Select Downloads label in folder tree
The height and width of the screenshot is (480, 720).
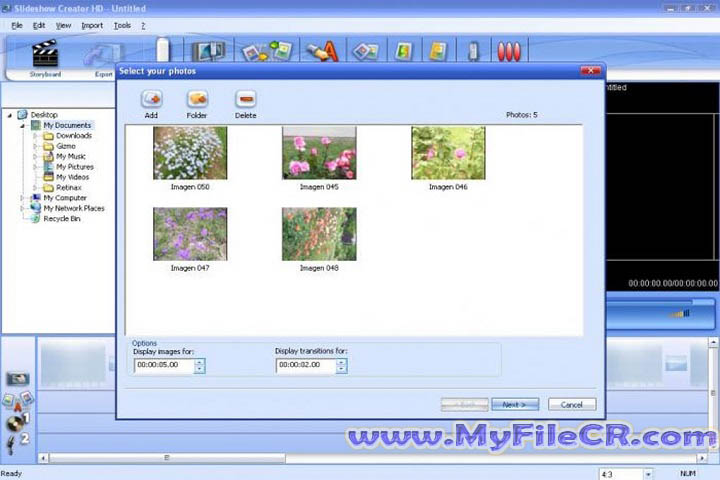coord(74,136)
